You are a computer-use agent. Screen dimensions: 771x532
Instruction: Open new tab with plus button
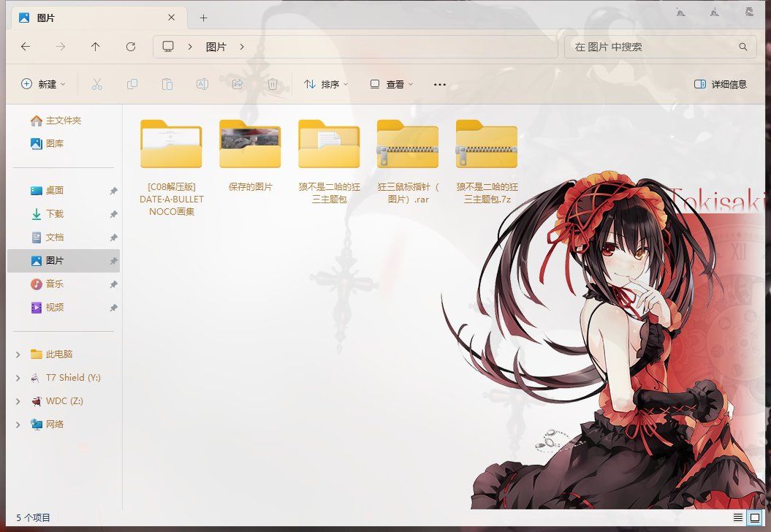(204, 18)
